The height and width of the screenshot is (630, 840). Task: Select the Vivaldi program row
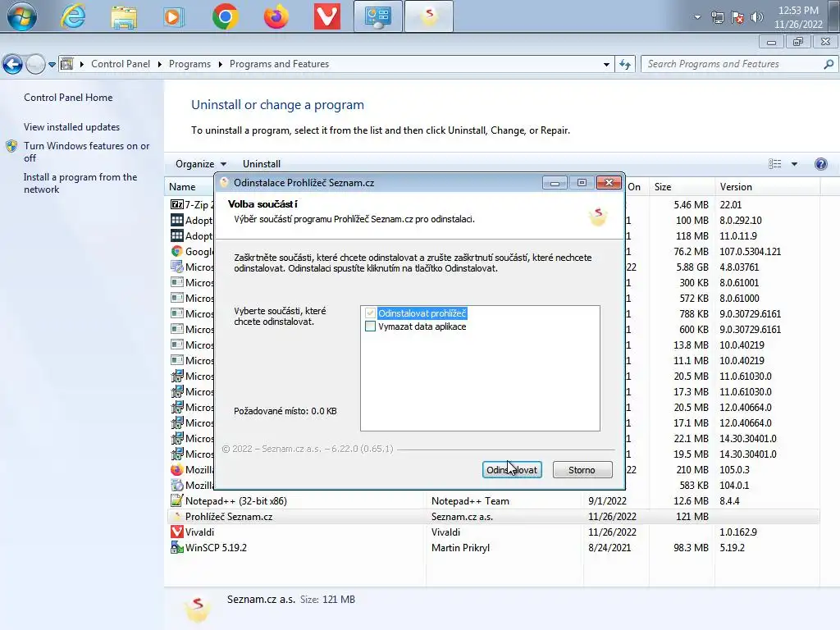coord(493,532)
